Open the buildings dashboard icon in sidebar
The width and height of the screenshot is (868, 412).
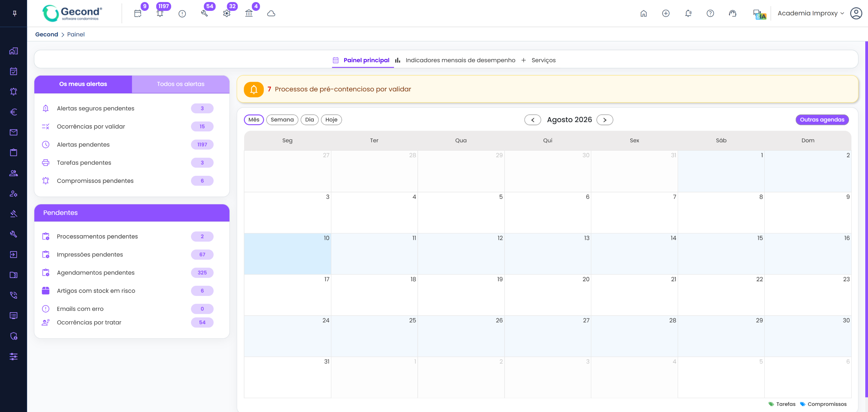point(14,51)
